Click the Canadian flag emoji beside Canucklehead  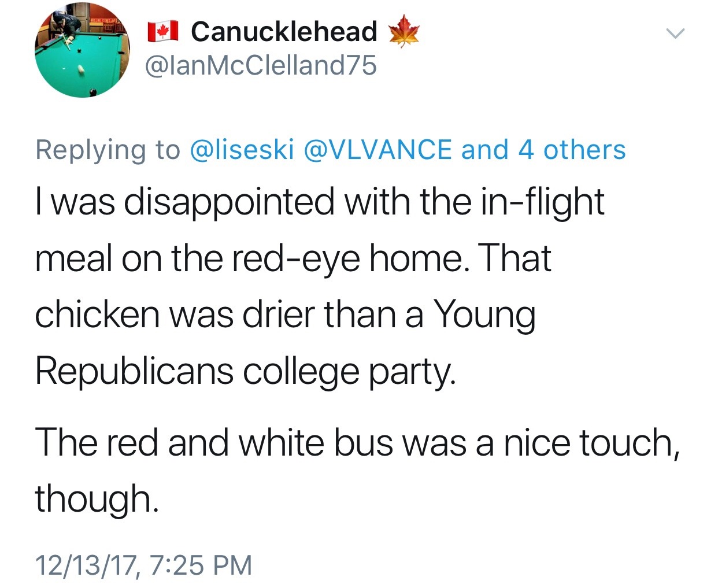click(162, 31)
